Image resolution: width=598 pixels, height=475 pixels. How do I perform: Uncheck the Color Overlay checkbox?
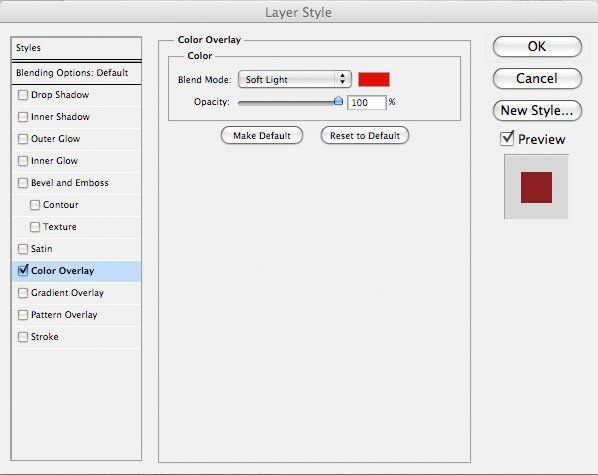(23, 271)
